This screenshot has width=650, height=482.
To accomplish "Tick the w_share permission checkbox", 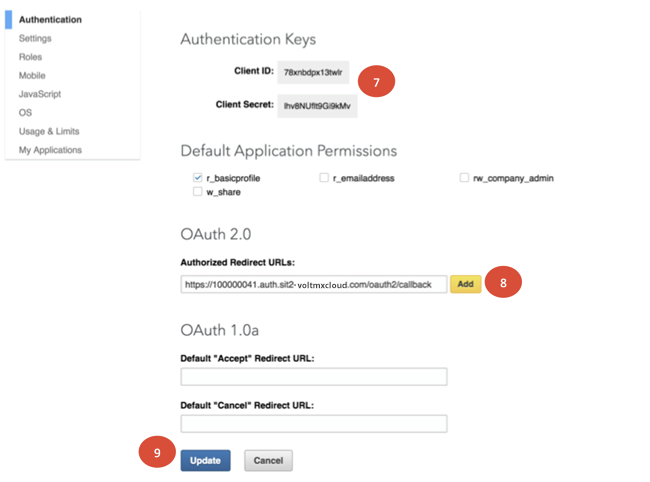I will (x=198, y=192).
